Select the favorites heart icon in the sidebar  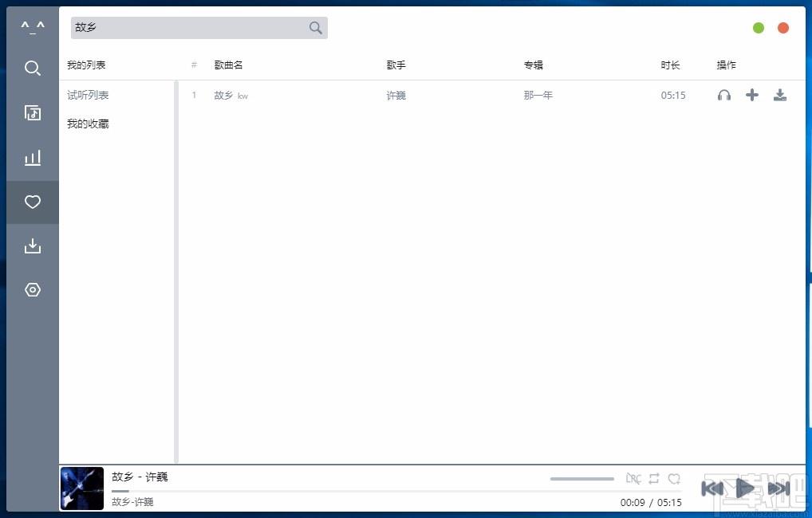click(33, 202)
